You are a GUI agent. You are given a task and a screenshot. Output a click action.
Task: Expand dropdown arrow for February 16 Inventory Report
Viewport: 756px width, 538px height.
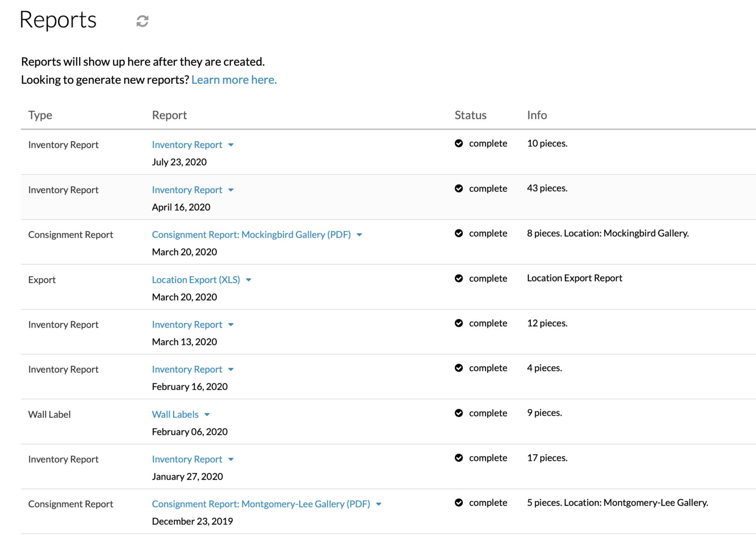[x=231, y=369]
